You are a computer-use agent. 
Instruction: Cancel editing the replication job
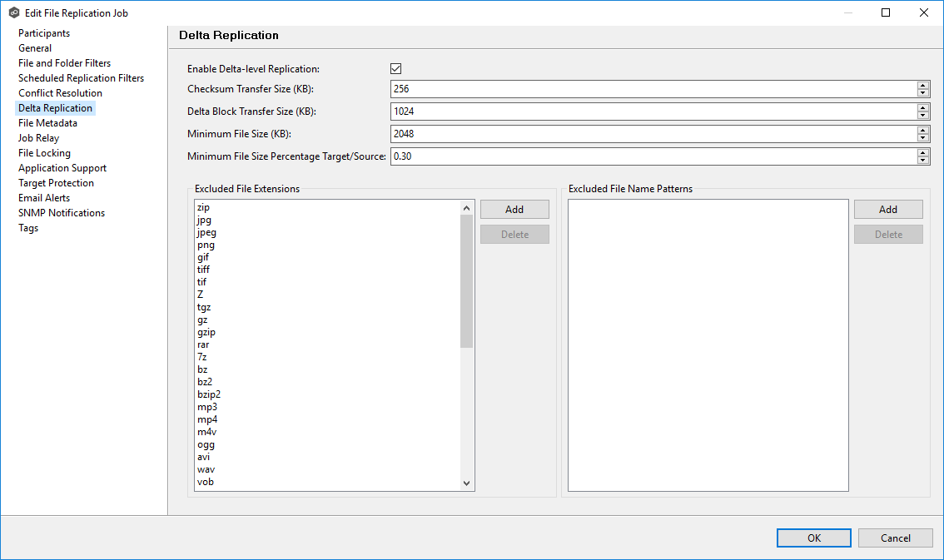point(895,538)
